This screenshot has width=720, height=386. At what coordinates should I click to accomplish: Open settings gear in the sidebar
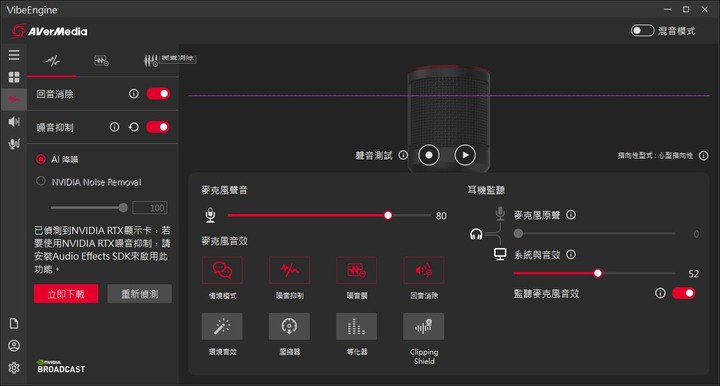[14, 368]
